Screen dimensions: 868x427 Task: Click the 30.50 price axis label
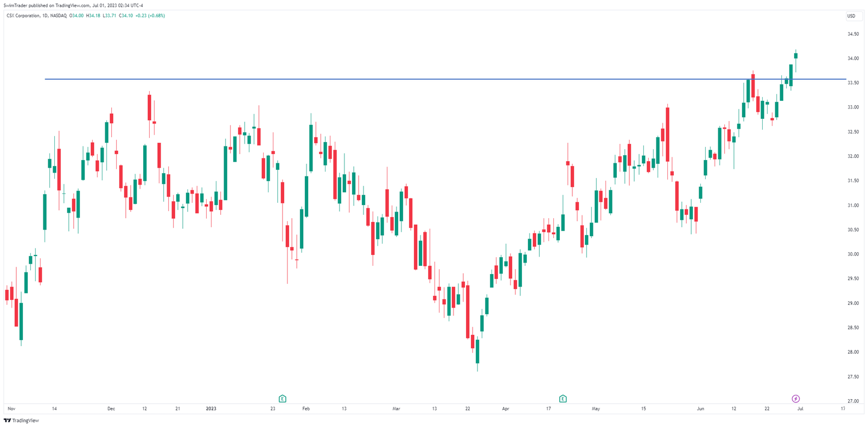click(853, 230)
